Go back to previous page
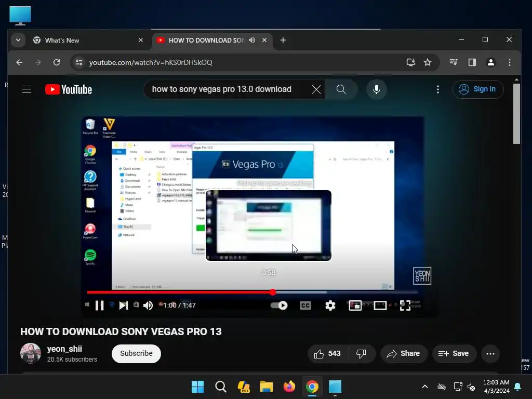The height and width of the screenshot is (399, 532). [19, 62]
